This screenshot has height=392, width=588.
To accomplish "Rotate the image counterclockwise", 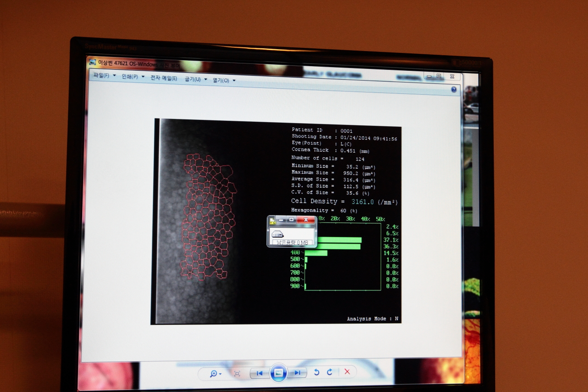I will click(316, 372).
